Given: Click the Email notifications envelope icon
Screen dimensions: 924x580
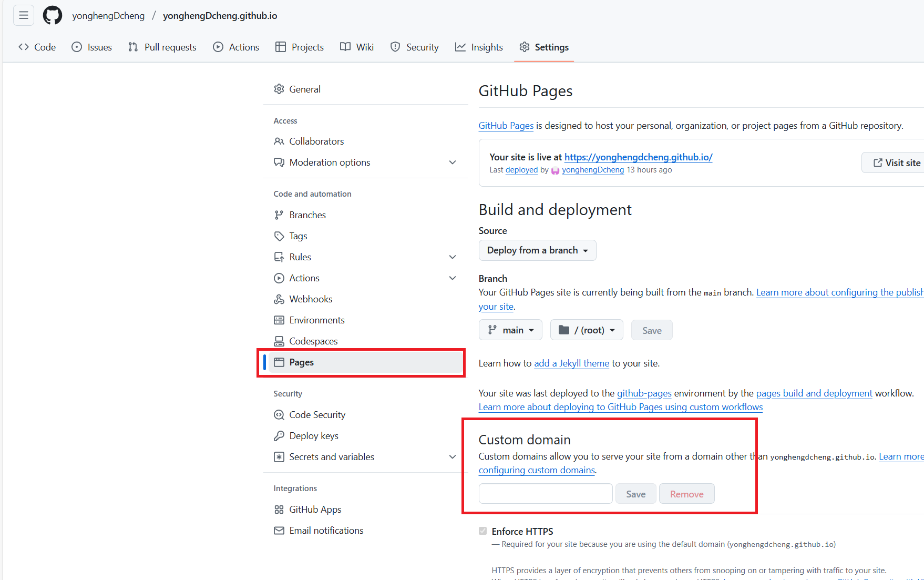Looking at the screenshot, I should click(x=279, y=531).
